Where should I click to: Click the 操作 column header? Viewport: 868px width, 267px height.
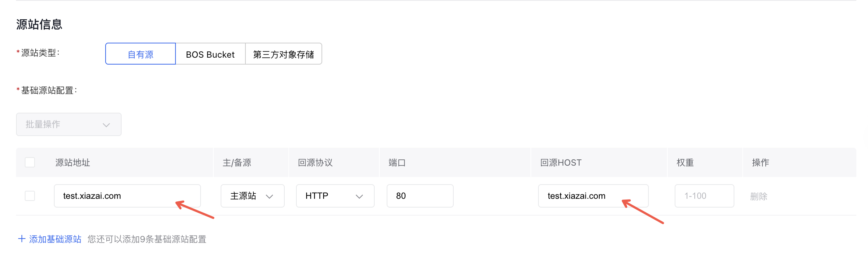point(760,162)
